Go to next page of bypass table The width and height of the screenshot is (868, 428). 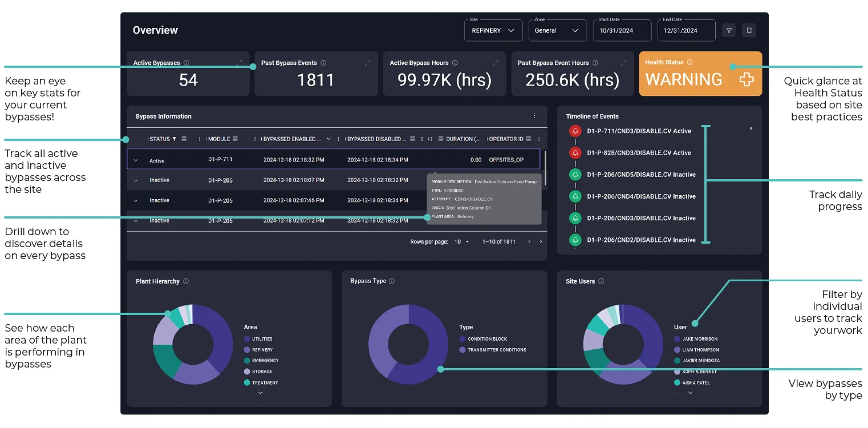(541, 242)
